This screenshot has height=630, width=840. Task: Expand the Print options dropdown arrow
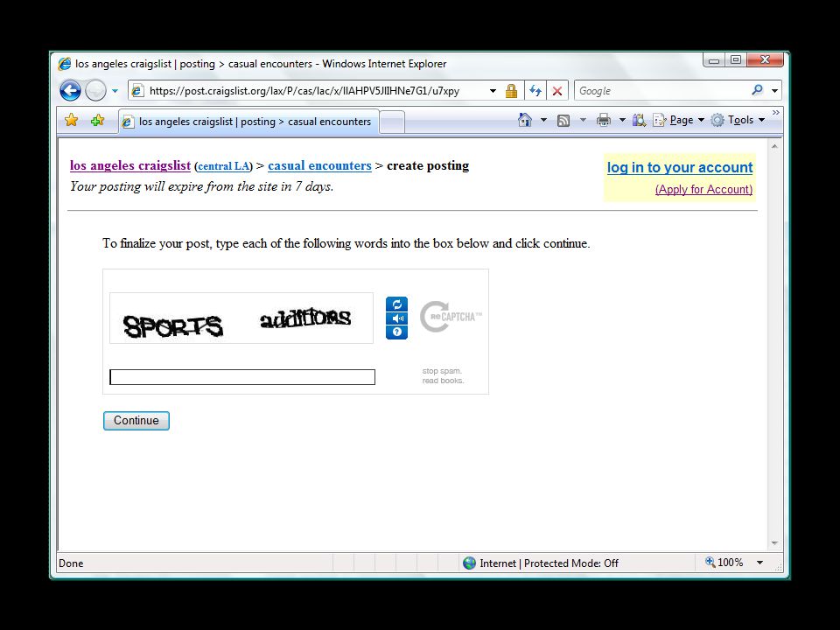point(622,120)
